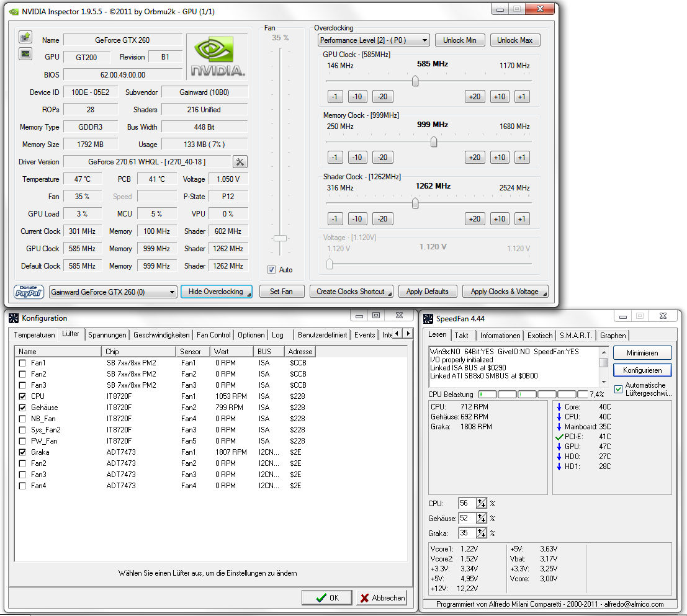Sort fans by the Chip column header
Viewport: 687px width, 616px height.
click(140, 352)
